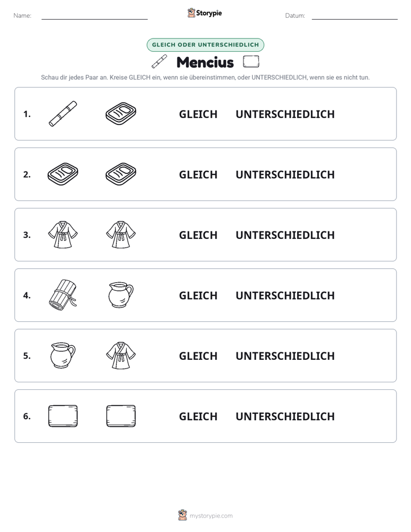Choose UNTERSCHIEDLICH for row 1
The width and height of the screenshot is (411, 532).
pos(285,114)
